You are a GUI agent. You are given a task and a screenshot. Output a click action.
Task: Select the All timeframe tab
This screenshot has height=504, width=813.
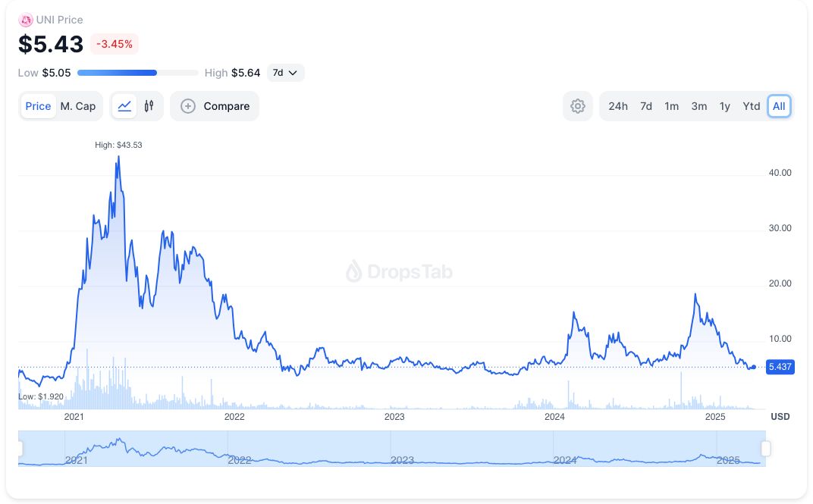point(779,106)
